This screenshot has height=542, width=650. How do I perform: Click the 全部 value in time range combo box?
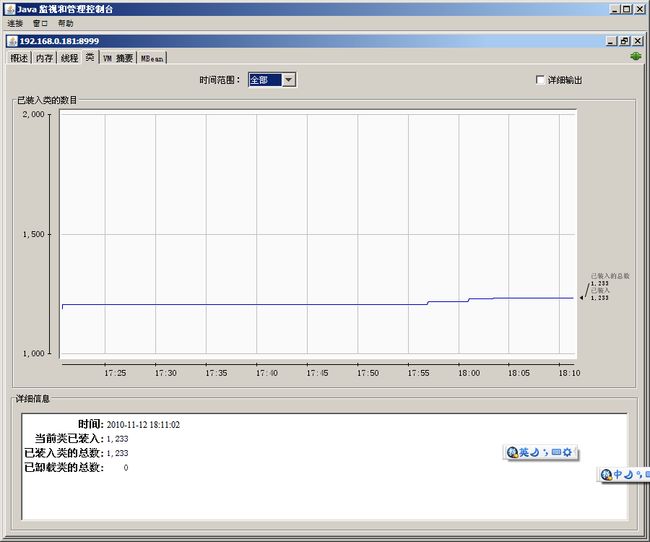pos(265,80)
